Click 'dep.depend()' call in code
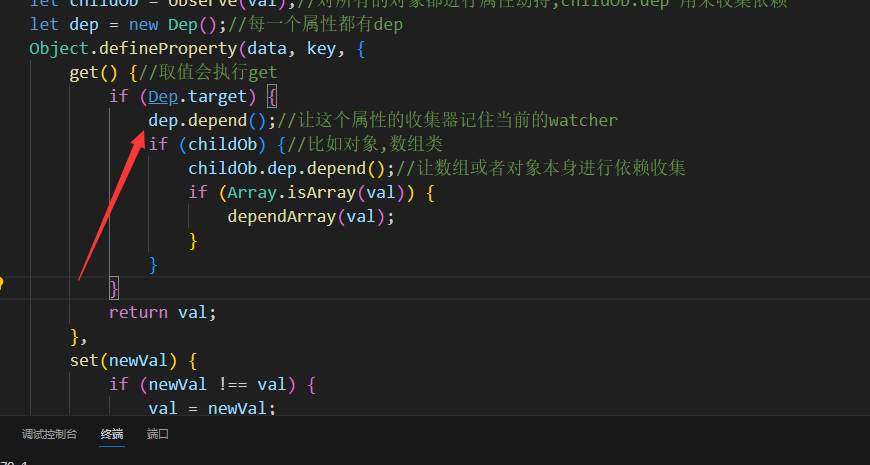 pos(208,120)
